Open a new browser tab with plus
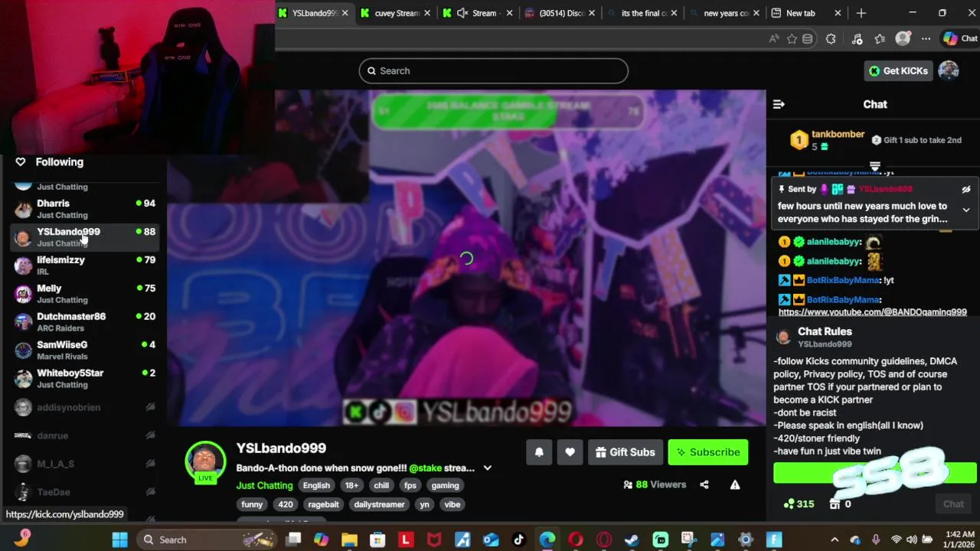Viewport: 980px width, 551px height. [x=861, y=13]
